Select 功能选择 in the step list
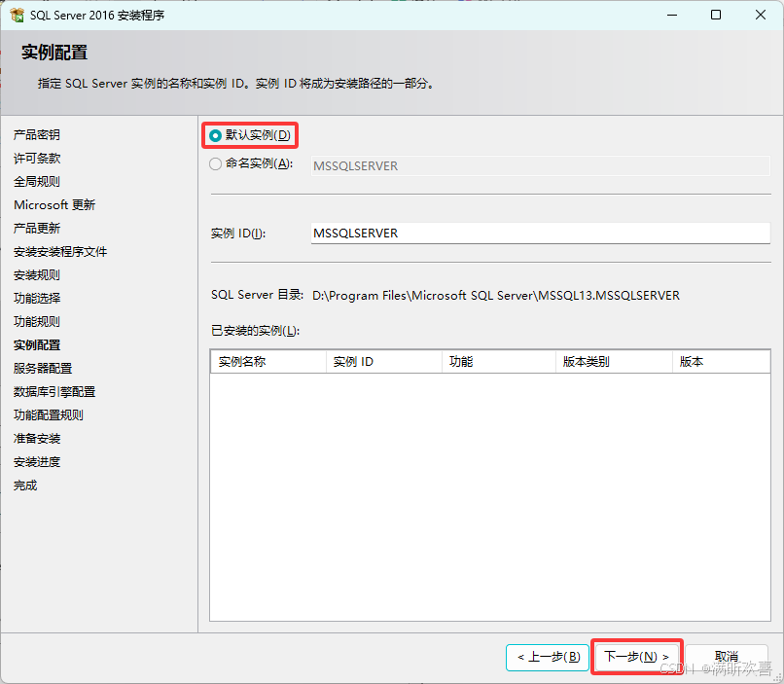784x684 pixels. pyautogui.click(x=37, y=299)
